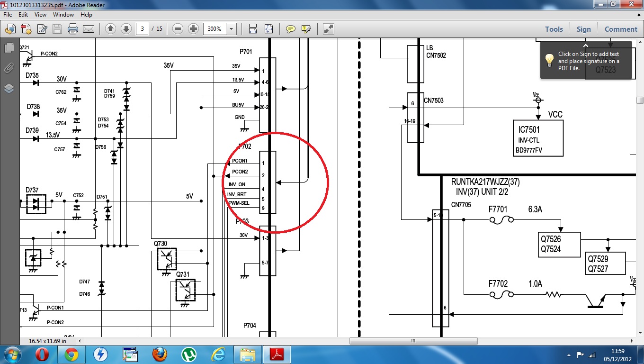
Task: Go to the next page arrow
Action: click(126, 29)
